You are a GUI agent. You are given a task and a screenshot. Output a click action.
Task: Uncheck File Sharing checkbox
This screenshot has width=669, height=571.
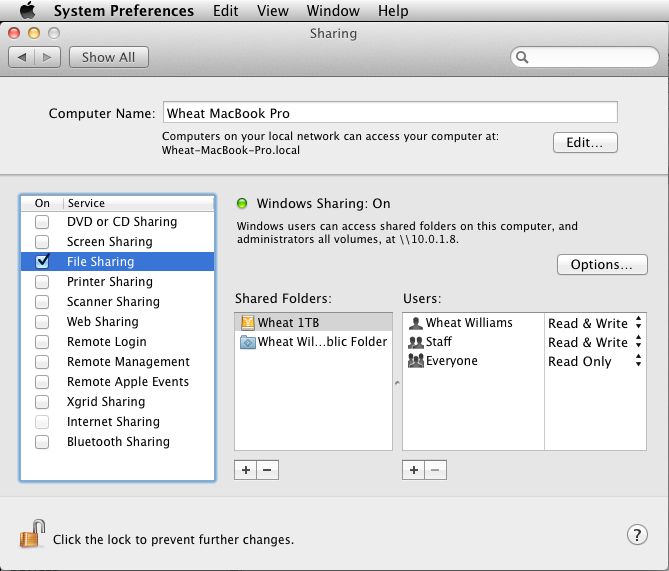coord(42,261)
